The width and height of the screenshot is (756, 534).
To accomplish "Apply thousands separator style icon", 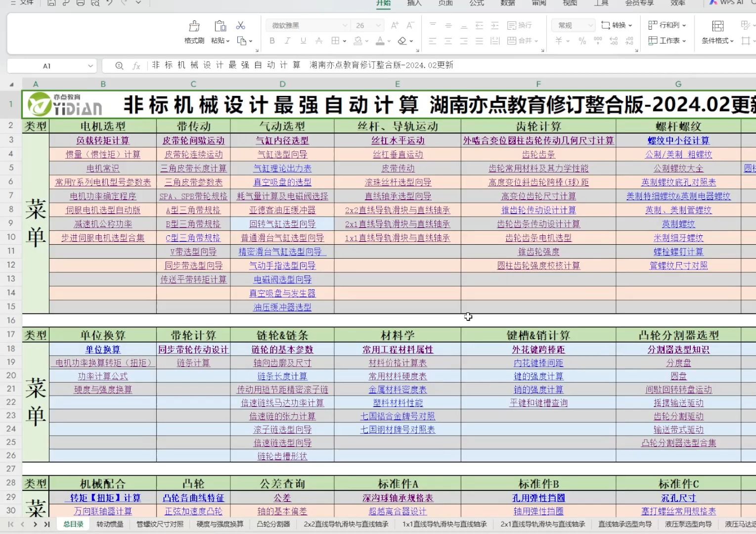I will (x=598, y=41).
